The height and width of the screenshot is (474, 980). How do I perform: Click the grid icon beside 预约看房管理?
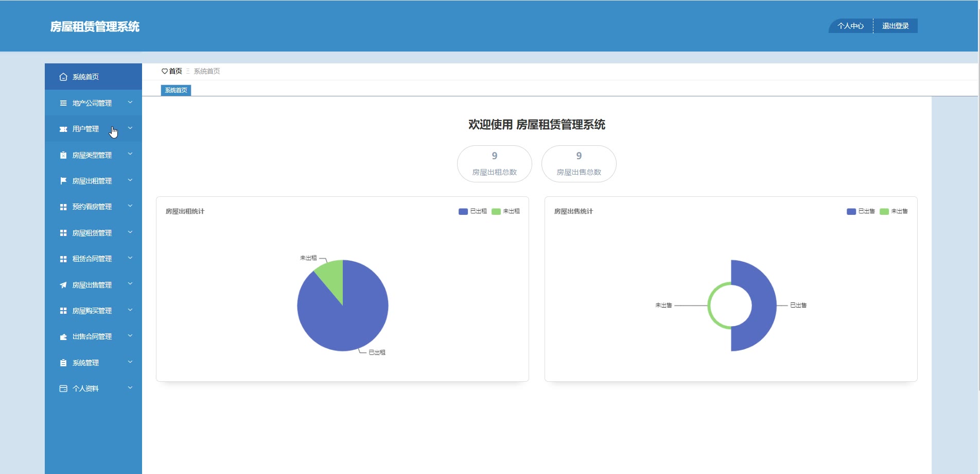pyautogui.click(x=63, y=207)
